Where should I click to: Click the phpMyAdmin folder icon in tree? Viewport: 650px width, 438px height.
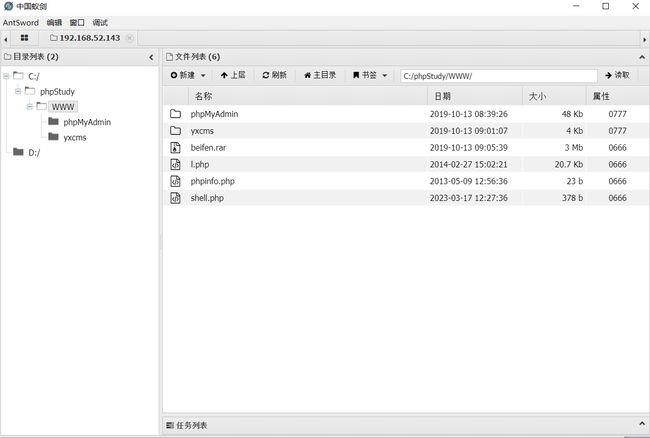pos(53,121)
